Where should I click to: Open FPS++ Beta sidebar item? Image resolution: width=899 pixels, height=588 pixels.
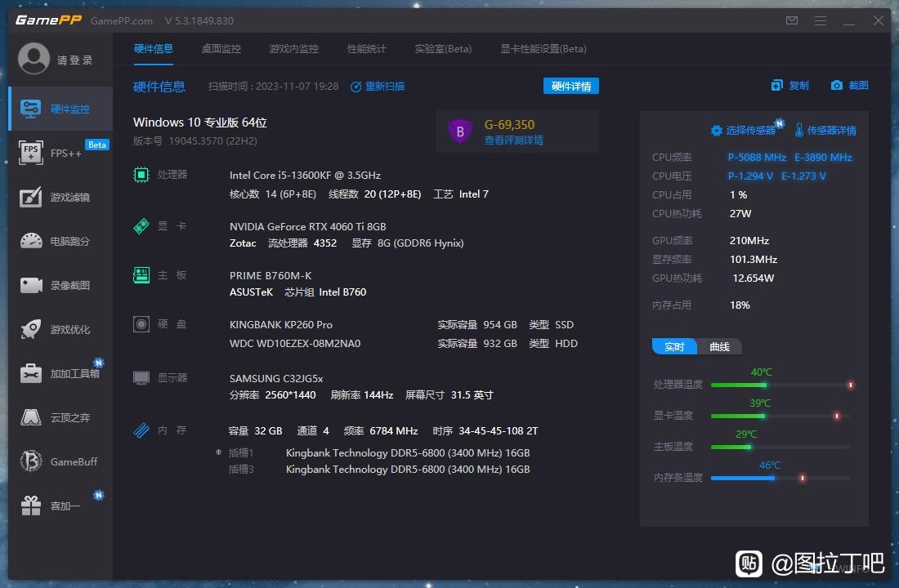60,153
